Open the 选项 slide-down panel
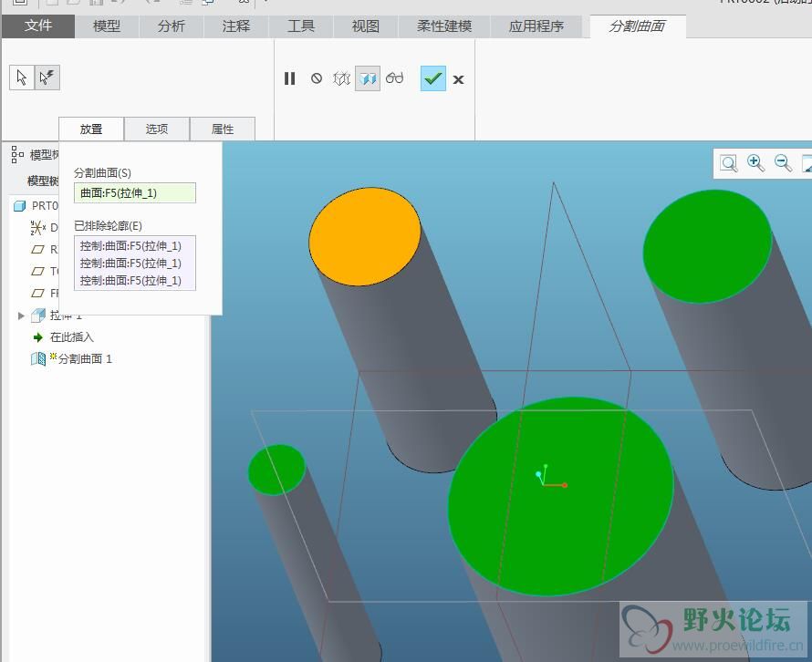The width and height of the screenshot is (812, 662). pos(157,129)
